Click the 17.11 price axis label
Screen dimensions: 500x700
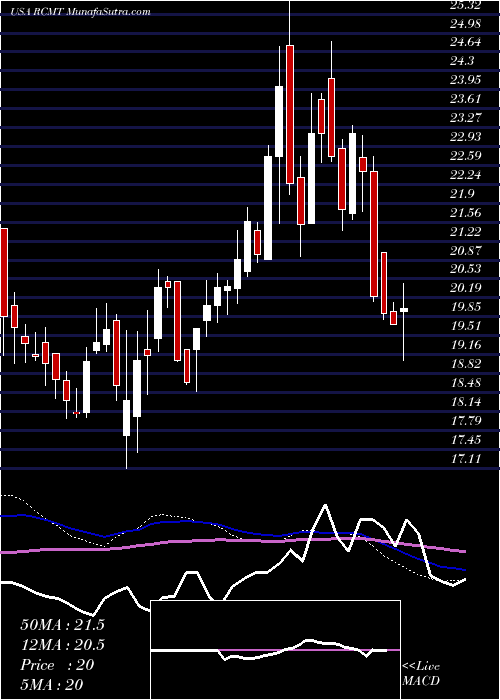pos(465,458)
